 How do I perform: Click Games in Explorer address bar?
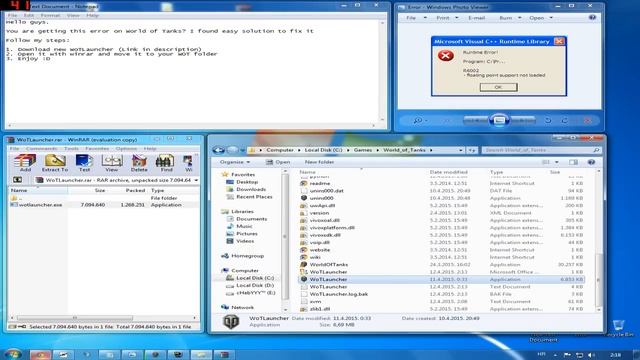click(x=363, y=150)
